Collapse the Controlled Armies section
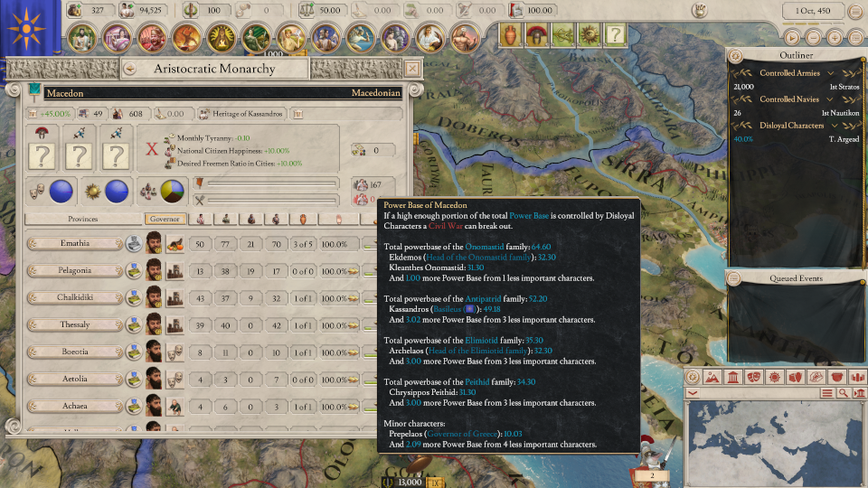 (x=830, y=73)
